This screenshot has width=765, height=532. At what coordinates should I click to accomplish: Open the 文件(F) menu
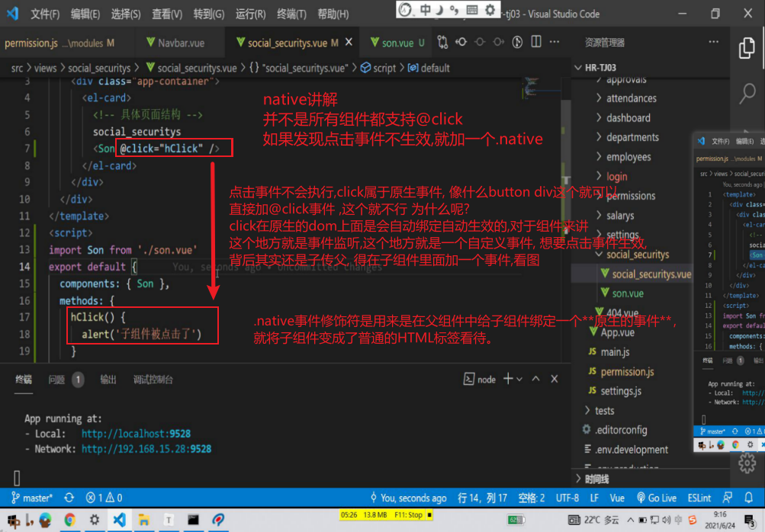tap(45, 14)
